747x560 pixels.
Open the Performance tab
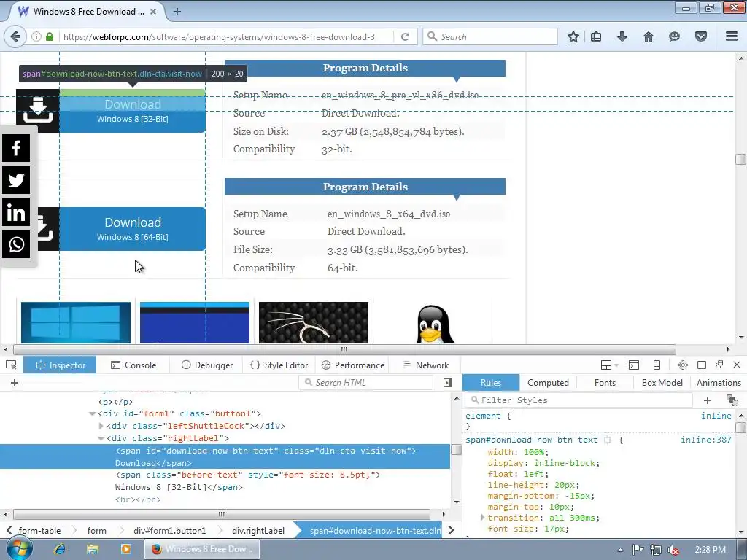tap(353, 365)
